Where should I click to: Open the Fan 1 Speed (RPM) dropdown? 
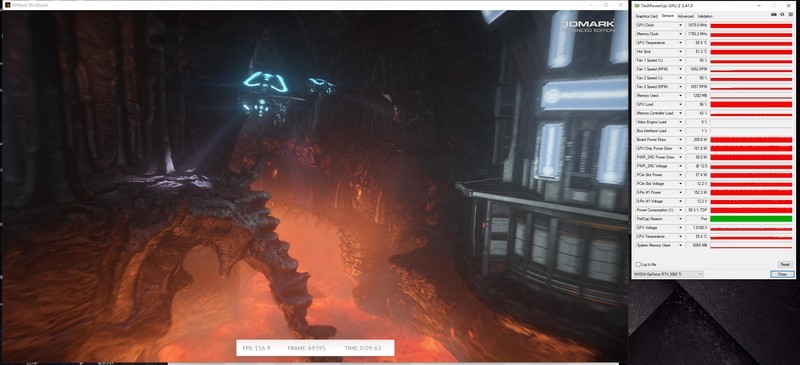(680, 69)
